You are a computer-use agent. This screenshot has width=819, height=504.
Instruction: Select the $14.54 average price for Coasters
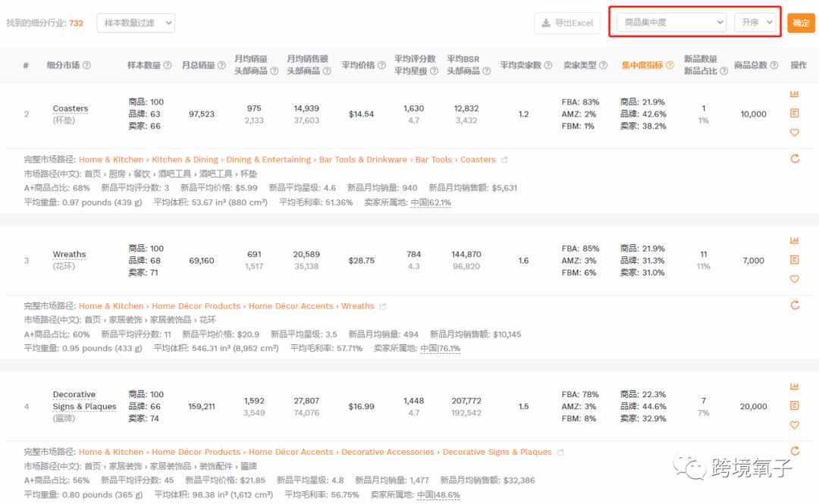coord(362,114)
